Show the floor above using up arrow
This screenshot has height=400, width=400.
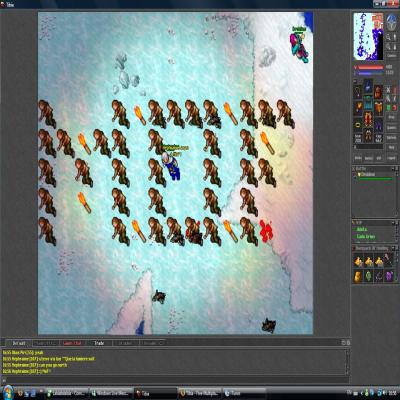tap(395, 37)
